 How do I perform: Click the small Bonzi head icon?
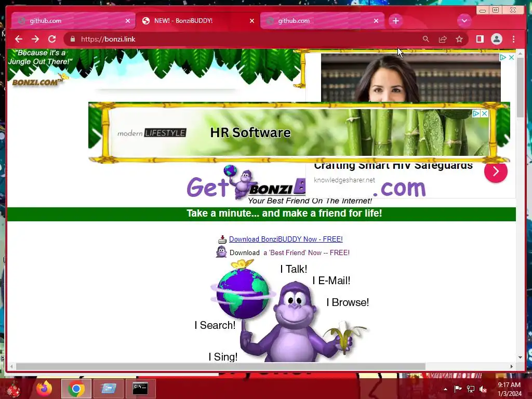221,252
